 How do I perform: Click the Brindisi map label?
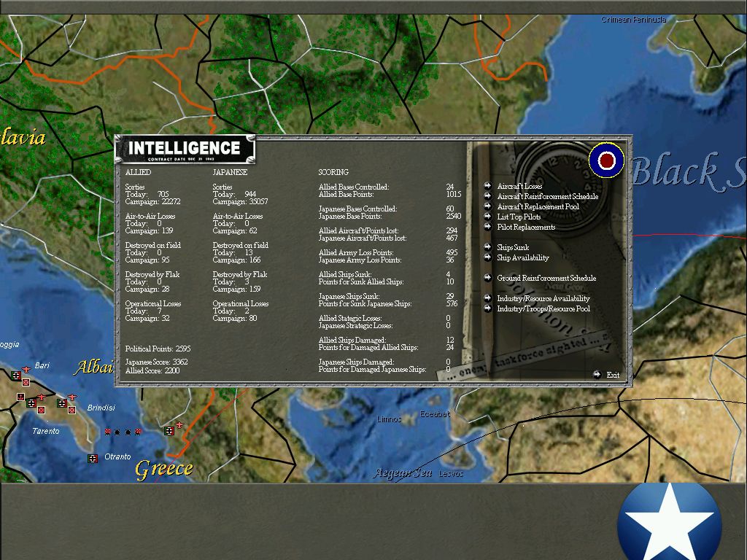coord(101,408)
